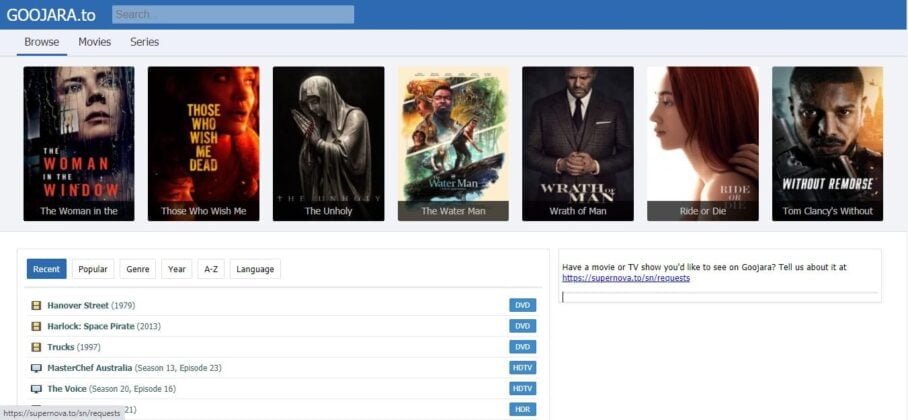The height and width of the screenshot is (420, 908).
Task: Open Those Who Wish Me Dead poster
Action: 204,144
